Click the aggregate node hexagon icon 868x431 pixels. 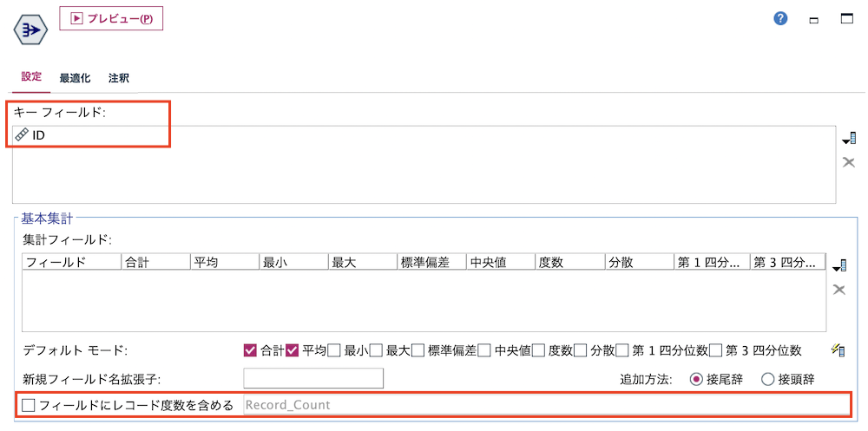[x=30, y=29]
